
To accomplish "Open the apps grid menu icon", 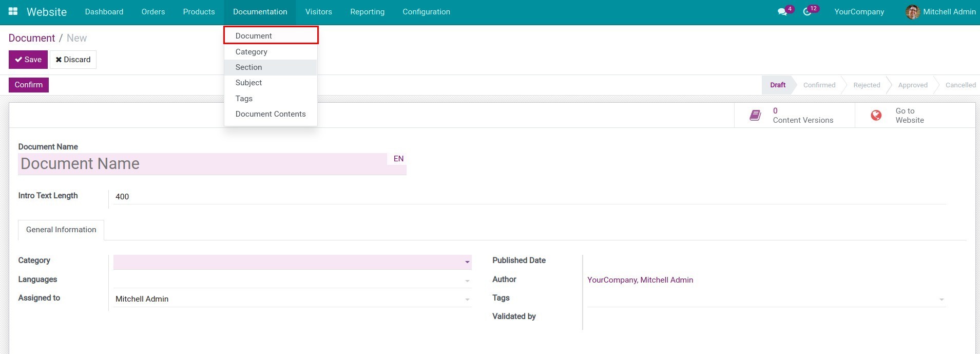I will pos(13,11).
